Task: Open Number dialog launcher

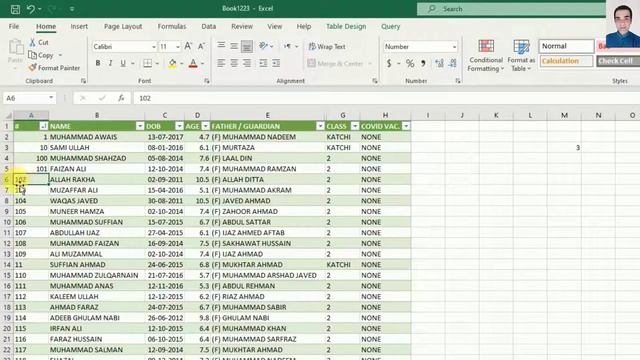Action: pos(458,81)
